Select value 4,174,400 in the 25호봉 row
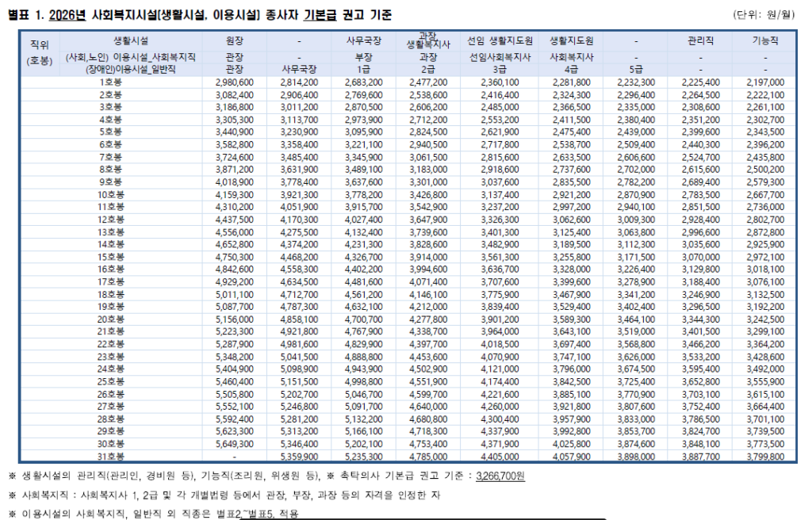The width and height of the screenshot is (812, 520). 500,382
